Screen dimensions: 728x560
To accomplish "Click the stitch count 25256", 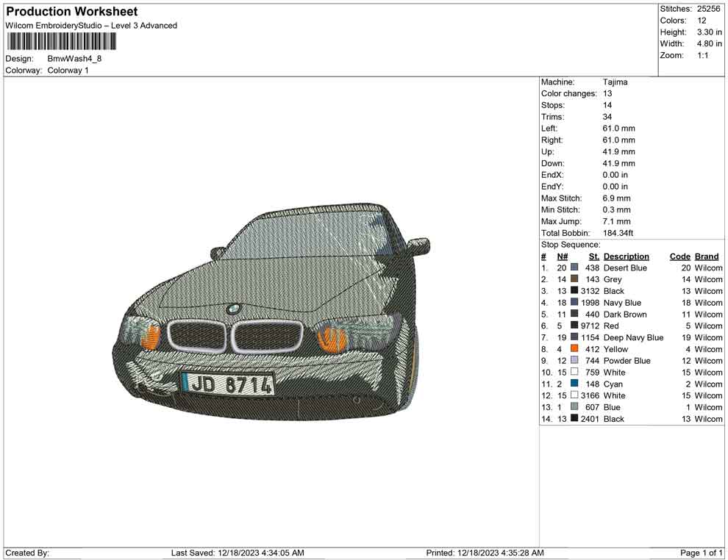I will [708, 9].
